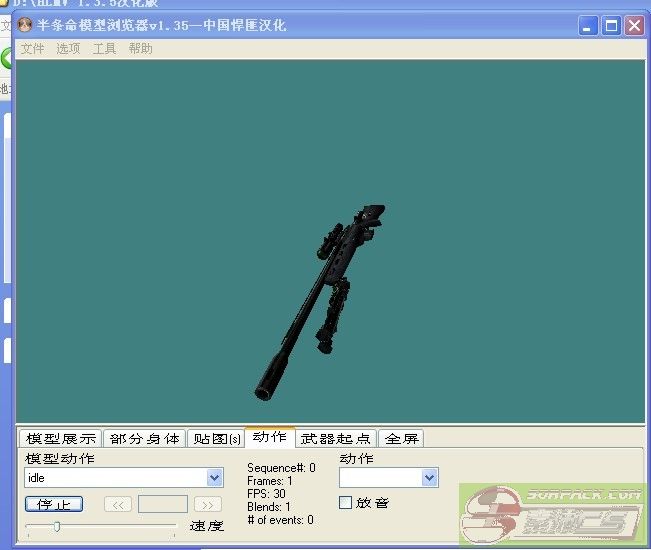The image size is (651, 550).
Task: Open the 工具 menu
Action: (x=104, y=48)
